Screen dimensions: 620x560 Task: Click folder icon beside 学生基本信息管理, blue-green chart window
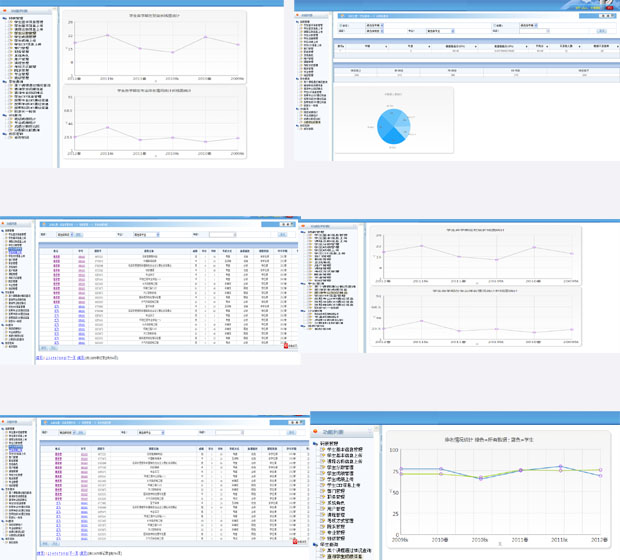click(x=322, y=449)
